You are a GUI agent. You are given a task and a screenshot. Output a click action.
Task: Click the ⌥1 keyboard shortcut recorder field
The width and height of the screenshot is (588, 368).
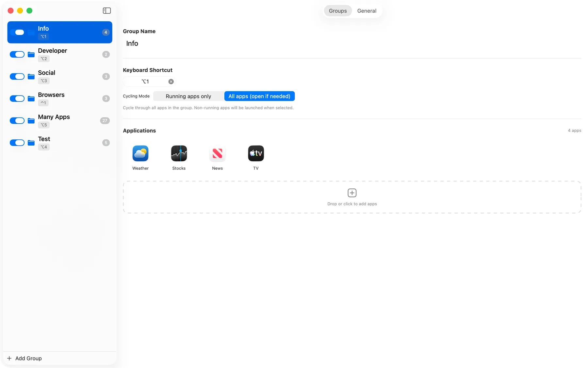(x=146, y=82)
